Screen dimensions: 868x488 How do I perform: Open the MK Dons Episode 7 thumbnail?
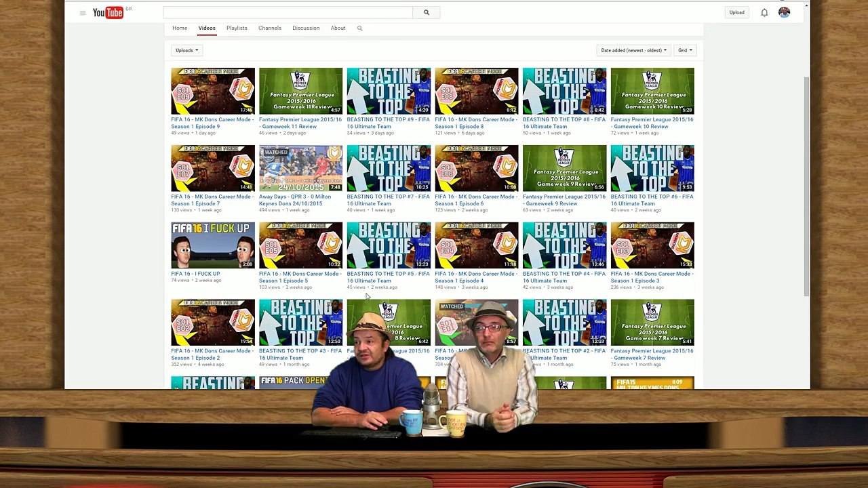coord(213,168)
